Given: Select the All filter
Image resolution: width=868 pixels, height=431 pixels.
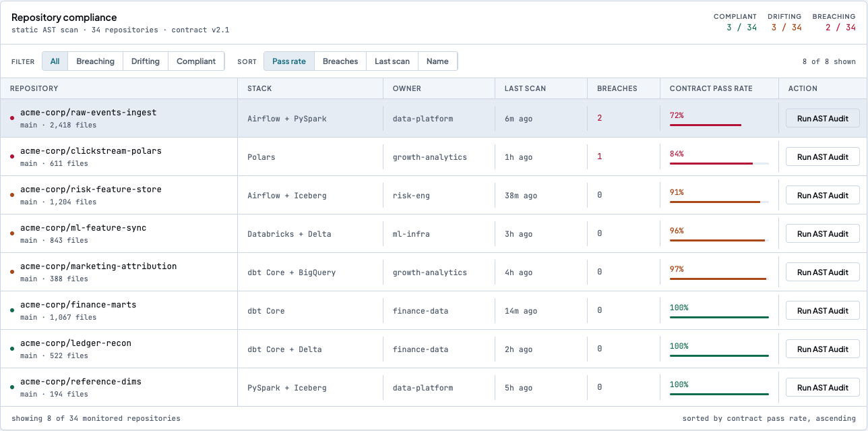Looking at the screenshot, I should pos(55,61).
